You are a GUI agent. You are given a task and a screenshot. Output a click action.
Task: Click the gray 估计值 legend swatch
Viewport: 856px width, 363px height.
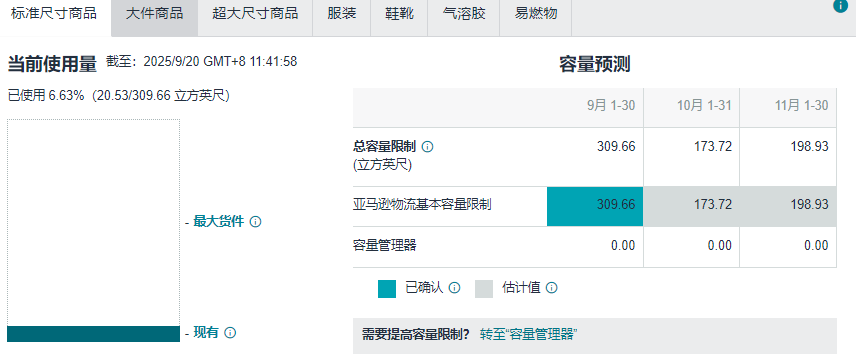coord(484,289)
